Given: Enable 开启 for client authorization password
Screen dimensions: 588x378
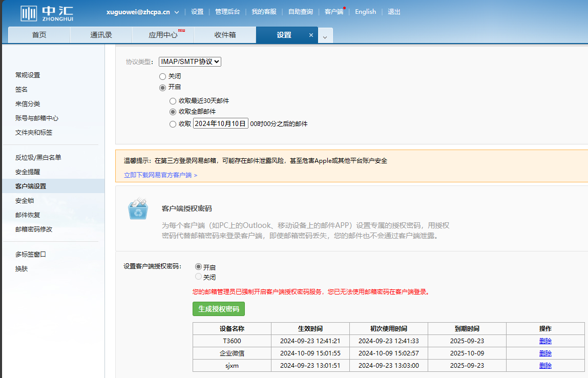Looking at the screenshot, I should point(199,267).
